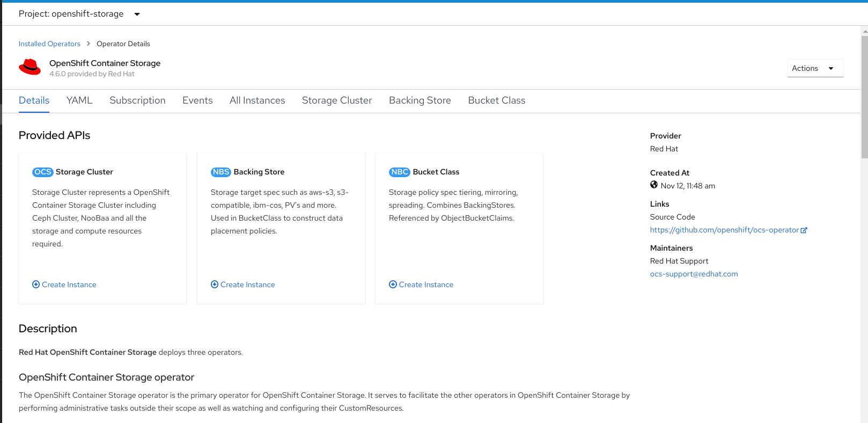Click the Red Hat fedora operator logo
This screenshot has height=423, width=868.
tap(30, 68)
